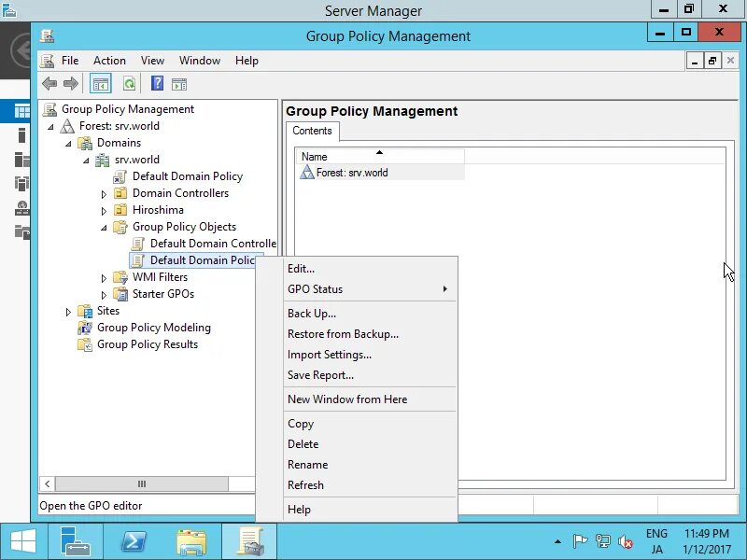This screenshot has height=560, width=747.
Task: Click the Group Policy Modeling icon
Action: [x=85, y=328]
